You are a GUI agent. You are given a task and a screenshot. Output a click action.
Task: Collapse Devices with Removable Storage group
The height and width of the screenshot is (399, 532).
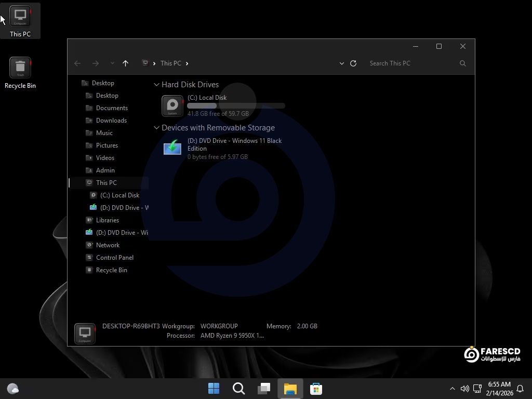[x=156, y=128]
